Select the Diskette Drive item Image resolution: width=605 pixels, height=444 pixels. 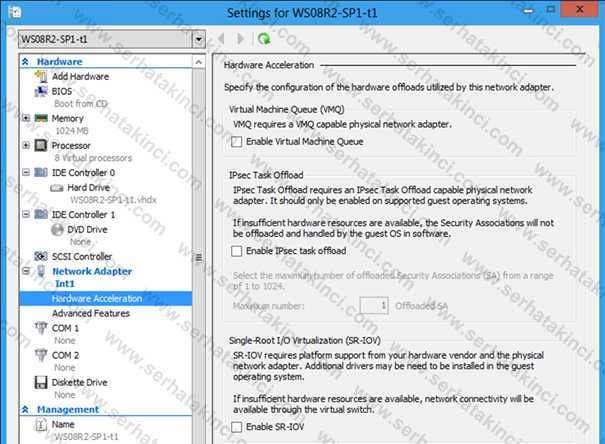(79, 383)
